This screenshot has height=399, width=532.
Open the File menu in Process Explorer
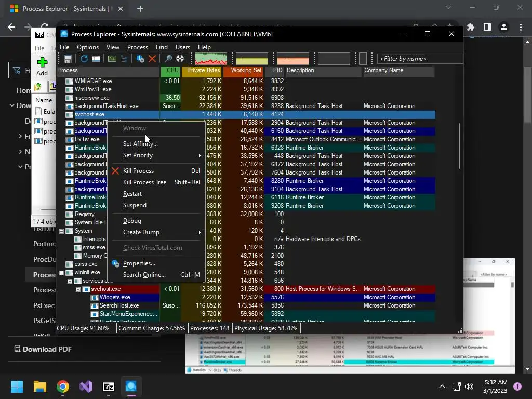pos(64,47)
